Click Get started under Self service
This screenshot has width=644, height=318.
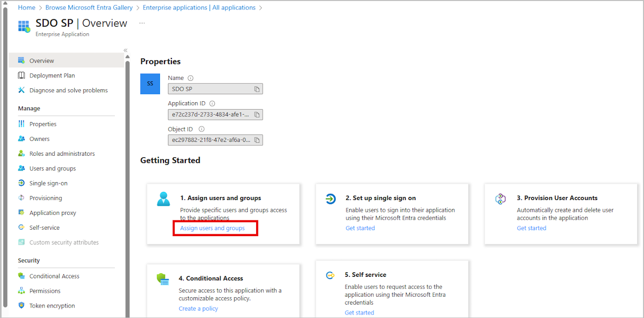tap(359, 313)
